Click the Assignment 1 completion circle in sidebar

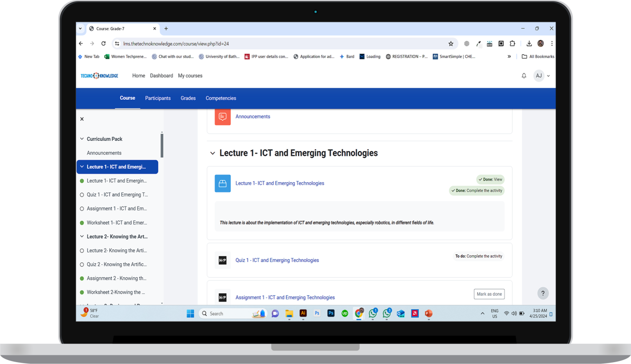point(82,209)
